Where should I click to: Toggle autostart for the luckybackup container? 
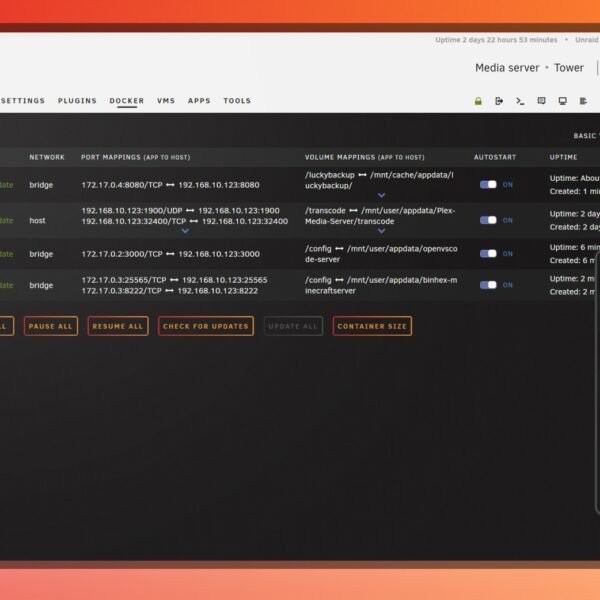(x=488, y=184)
